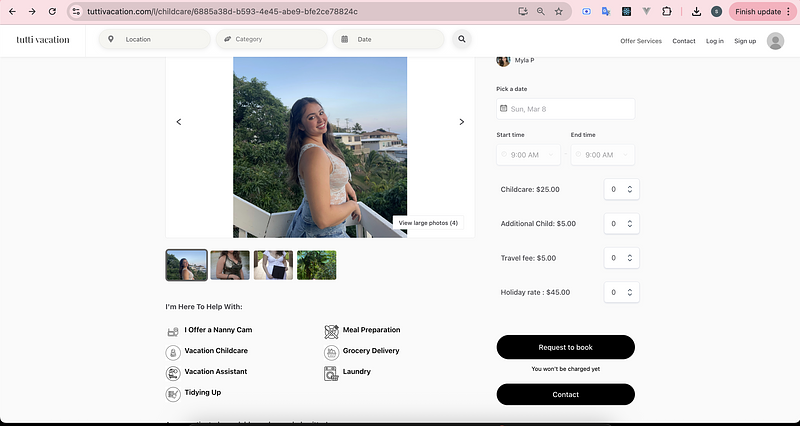Viewport: 800px width, 426px height.
Task: Open the Extensions puzzle icon
Action: click(666, 11)
